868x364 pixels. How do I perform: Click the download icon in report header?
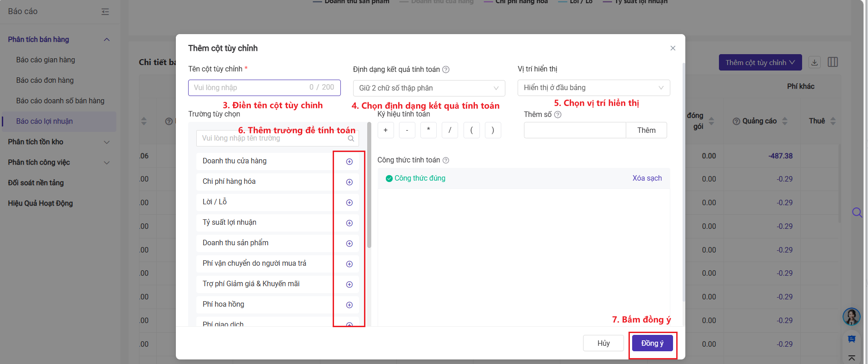(x=814, y=62)
